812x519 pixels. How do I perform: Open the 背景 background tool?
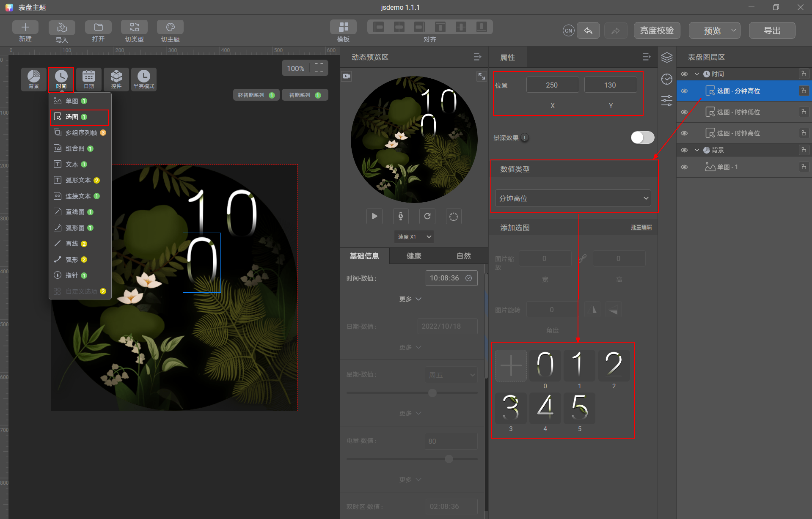pyautogui.click(x=34, y=79)
